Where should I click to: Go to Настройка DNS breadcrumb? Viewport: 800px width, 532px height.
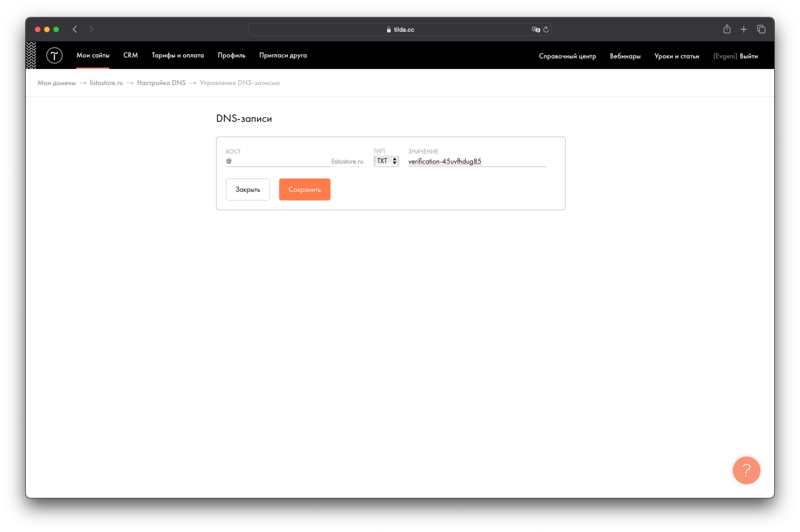point(161,83)
